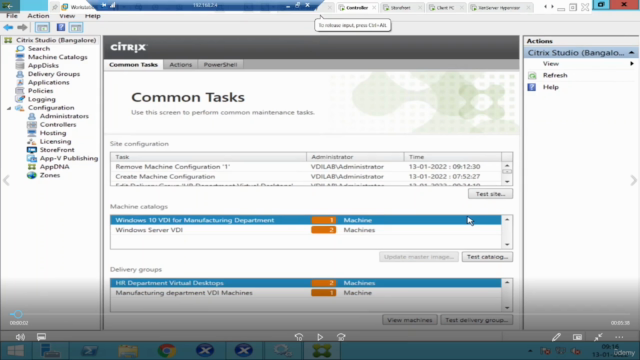Click the Test site button
The height and width of the screenshot is (360, 640).
pos(490,194)
